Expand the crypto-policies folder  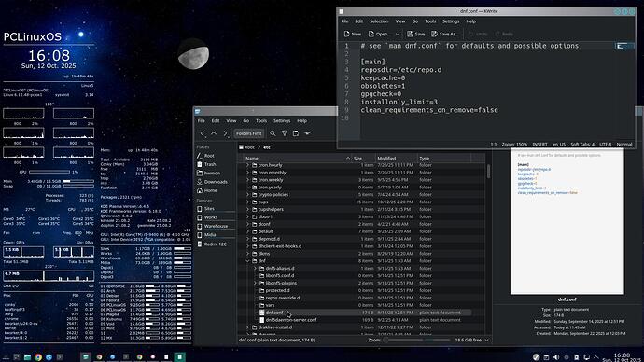click(x=247, y=195)
